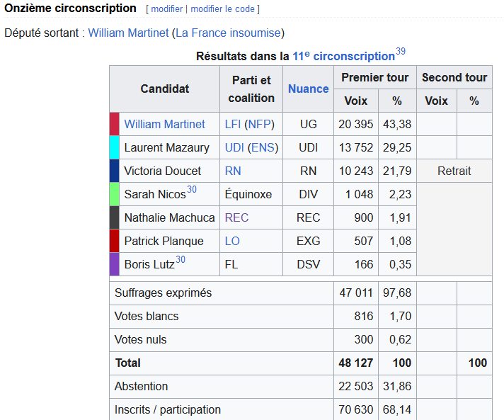Click 'modifier le code' link

(222, 9)
